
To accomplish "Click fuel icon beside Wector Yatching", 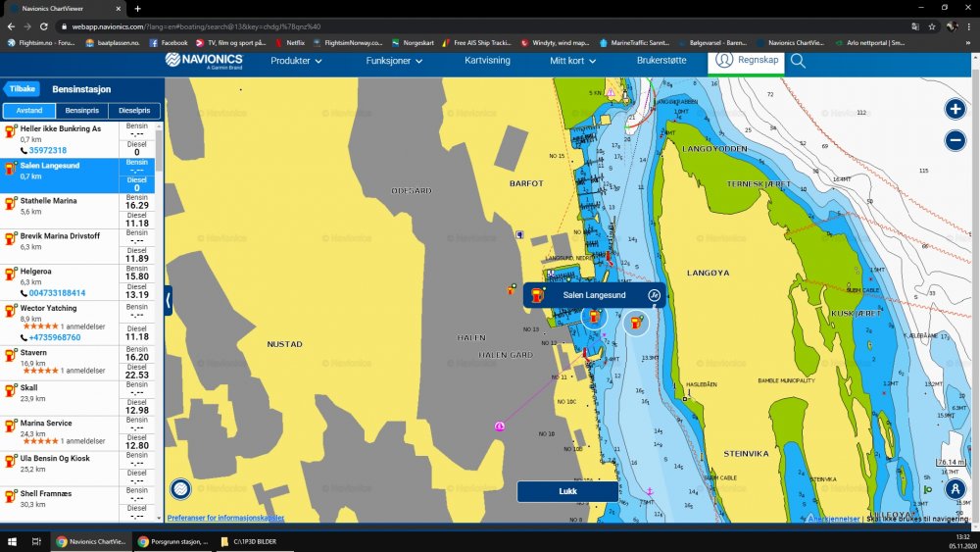I will coord(10,311).
